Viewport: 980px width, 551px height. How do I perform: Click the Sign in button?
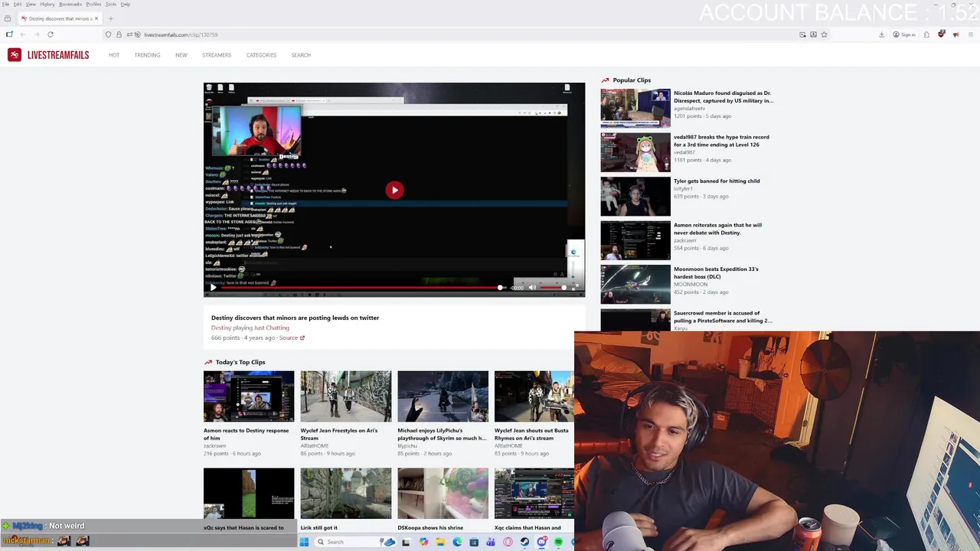(904, 34)
